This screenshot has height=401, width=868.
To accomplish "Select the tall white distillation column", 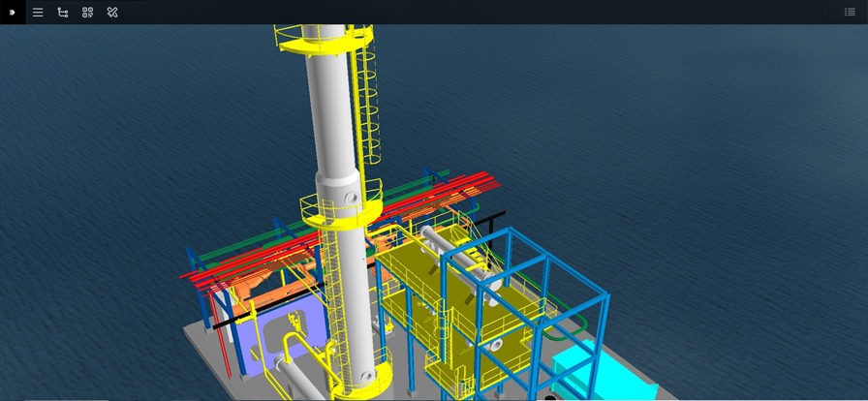I will pos(331,116).
